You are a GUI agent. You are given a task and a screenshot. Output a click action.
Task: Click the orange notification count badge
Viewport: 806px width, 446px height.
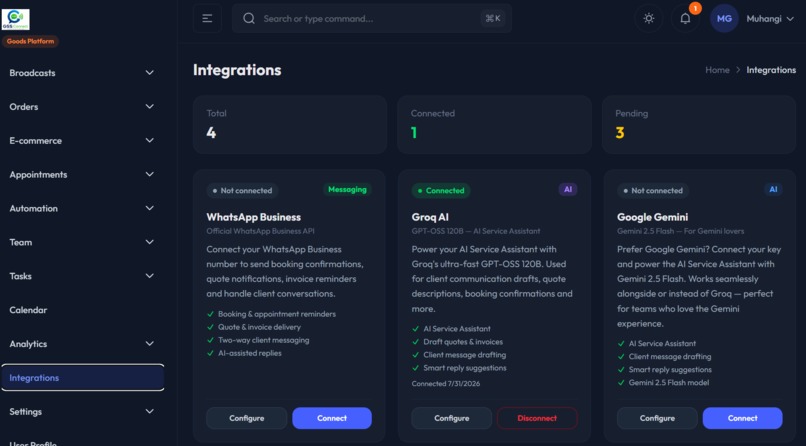tap(695, 8)
